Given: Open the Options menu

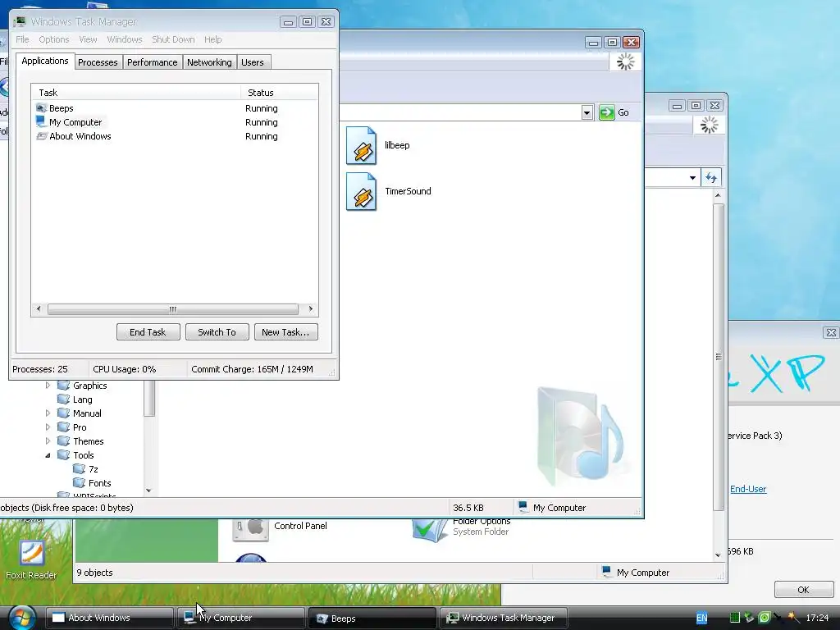Looking at the screenshot, I should click(x=53, y=39).
